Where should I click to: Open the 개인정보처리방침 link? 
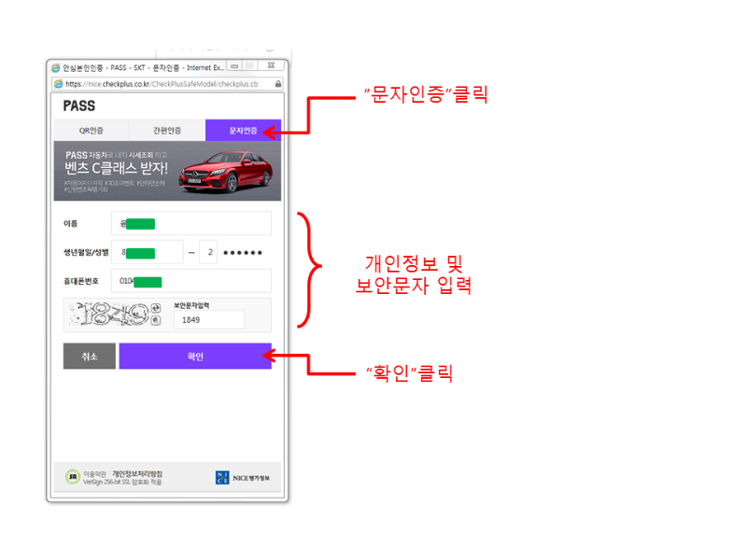pos(137,474)
